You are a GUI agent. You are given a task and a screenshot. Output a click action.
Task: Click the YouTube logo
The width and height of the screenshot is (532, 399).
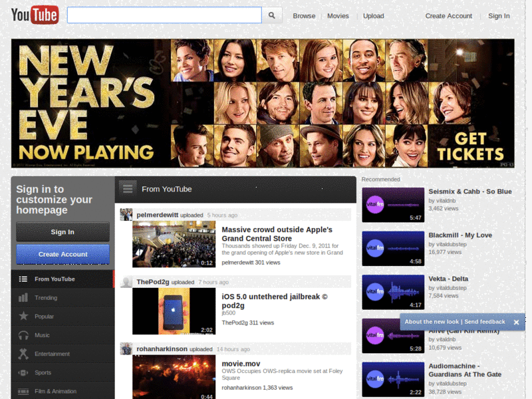point(35,15)
